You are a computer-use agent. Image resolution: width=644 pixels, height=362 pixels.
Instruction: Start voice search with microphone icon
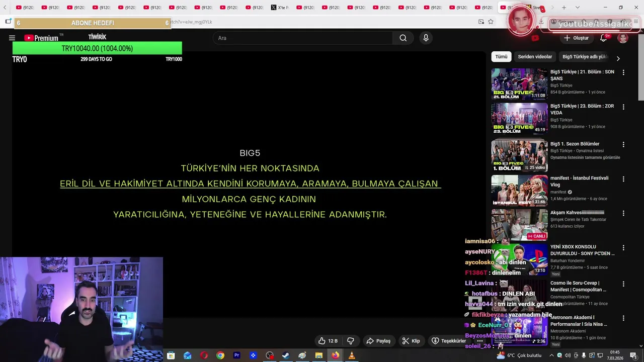tap(426, 38)
